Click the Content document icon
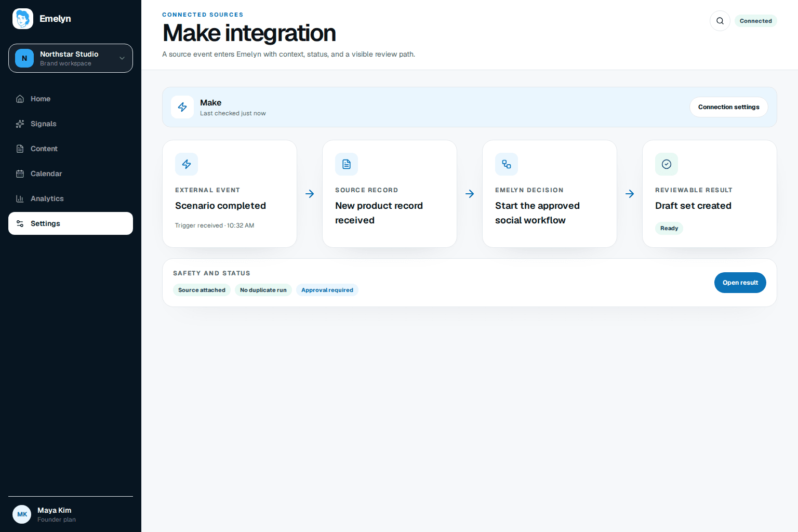 pos(20,149)
